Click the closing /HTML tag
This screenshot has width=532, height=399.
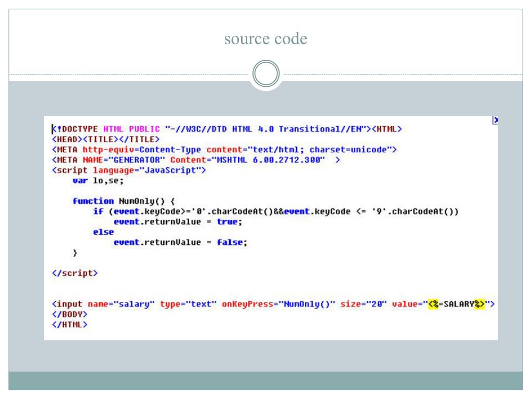click(70, 325)
